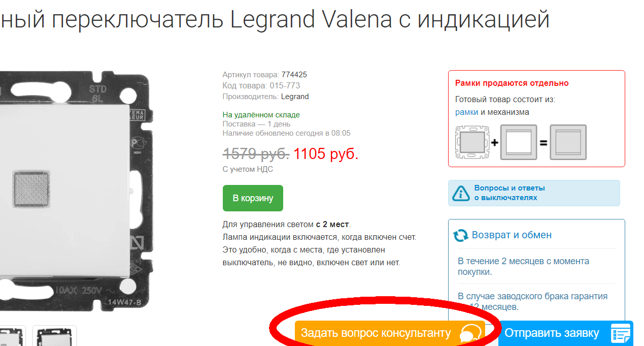
Task: Click the return and exchange arrows icon
Action: coord(461,235)
